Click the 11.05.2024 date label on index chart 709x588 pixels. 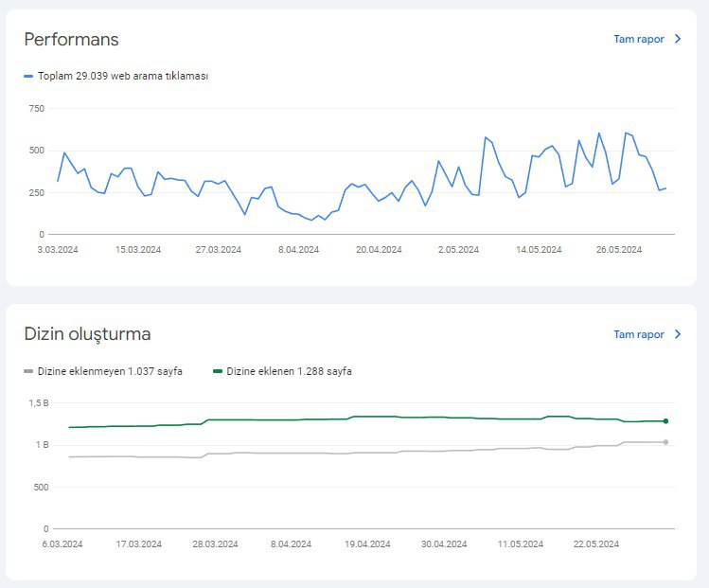521,544
